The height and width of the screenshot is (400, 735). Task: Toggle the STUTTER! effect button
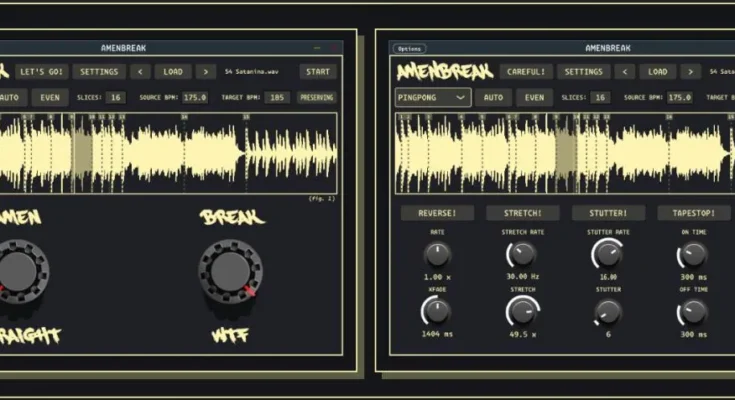(x=607, y=213)
